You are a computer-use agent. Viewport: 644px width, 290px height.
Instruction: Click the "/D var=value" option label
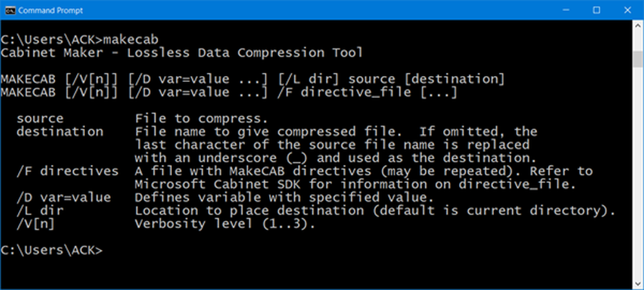click(63, 197)
